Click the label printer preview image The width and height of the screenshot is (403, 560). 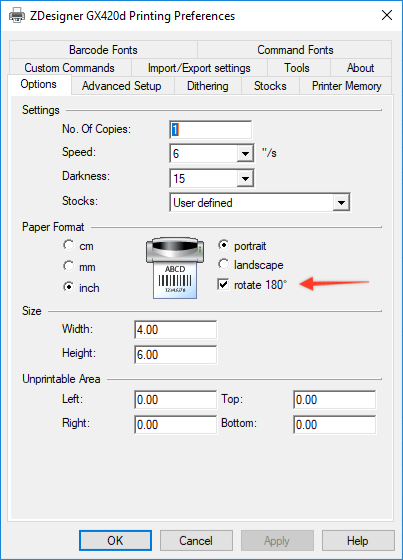point(175,268)
